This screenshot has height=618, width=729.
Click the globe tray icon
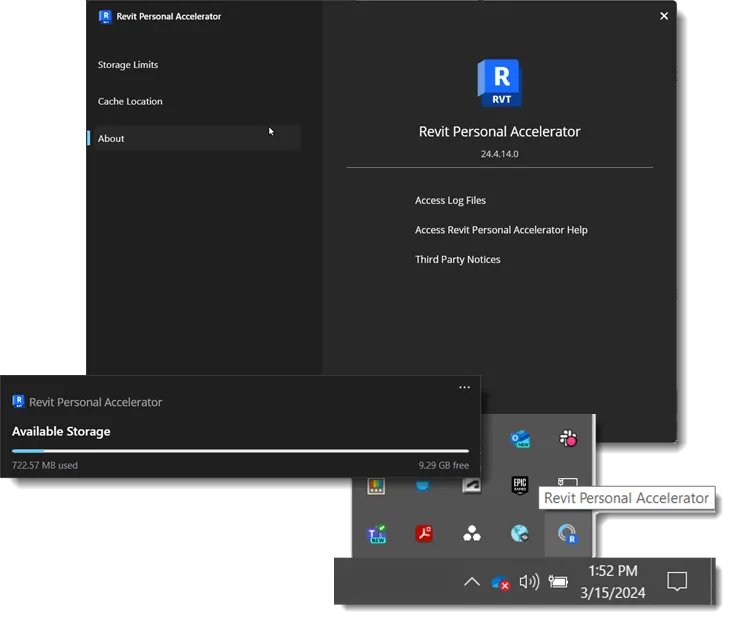pyautogui.click(x=519, y=533)
